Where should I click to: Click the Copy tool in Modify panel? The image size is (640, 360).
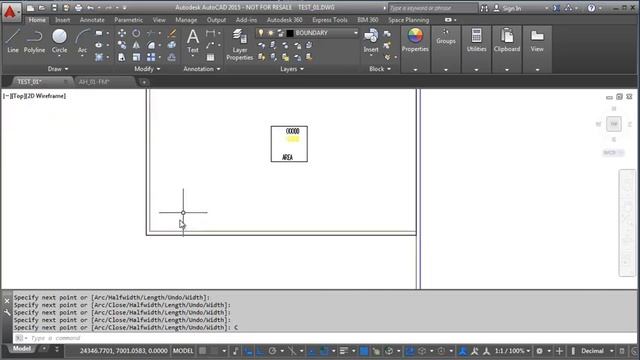pos(122,45)
